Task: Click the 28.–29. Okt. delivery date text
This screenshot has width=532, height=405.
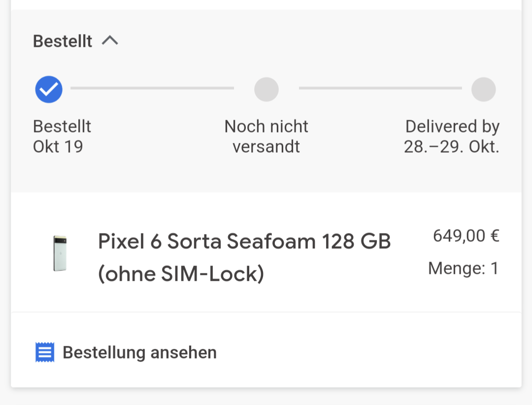Action: tap(452, 147)
